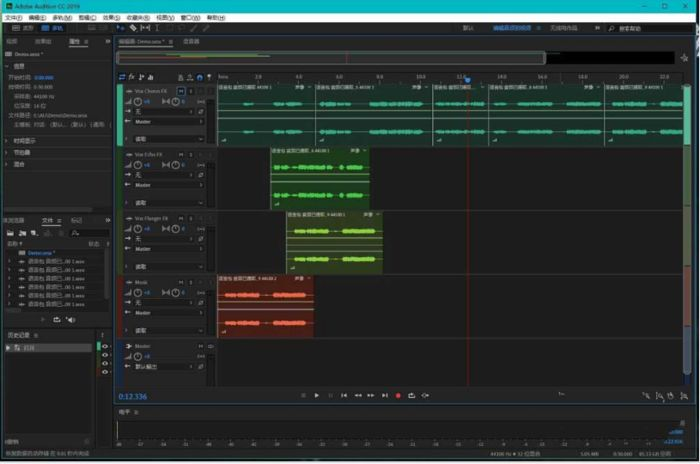Viewport: 700px width, 464px height.
Task: Show the fx effects track controls
Action: coord(132,77)
